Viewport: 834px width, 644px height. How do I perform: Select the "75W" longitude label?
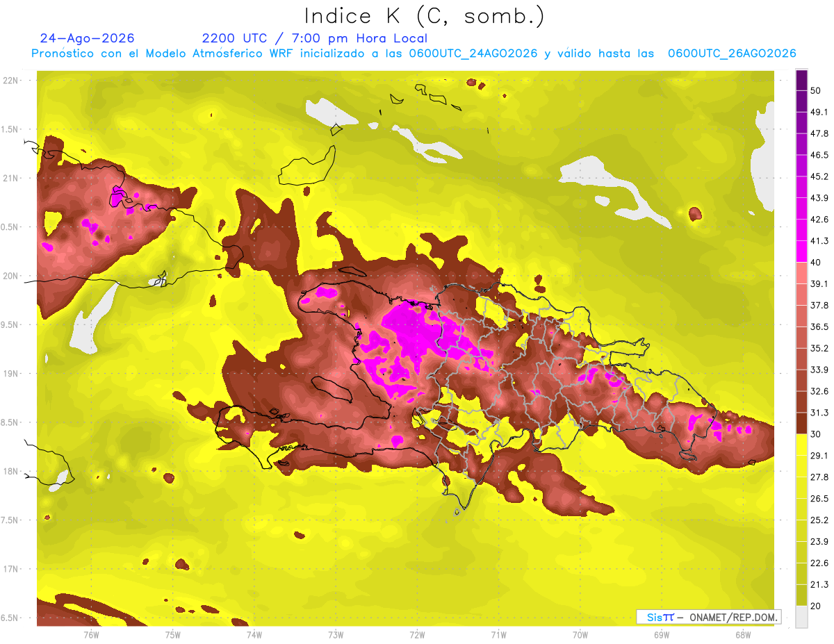click(x=173, y=634)
